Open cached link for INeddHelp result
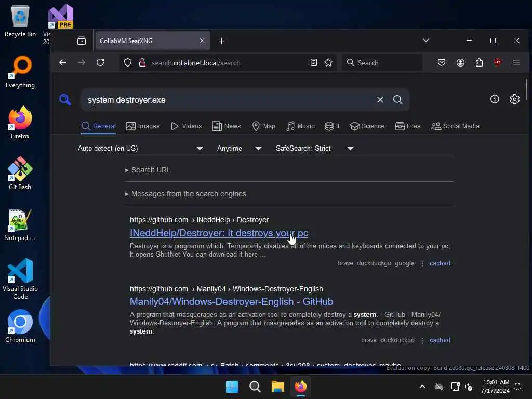 pos(440,263)
